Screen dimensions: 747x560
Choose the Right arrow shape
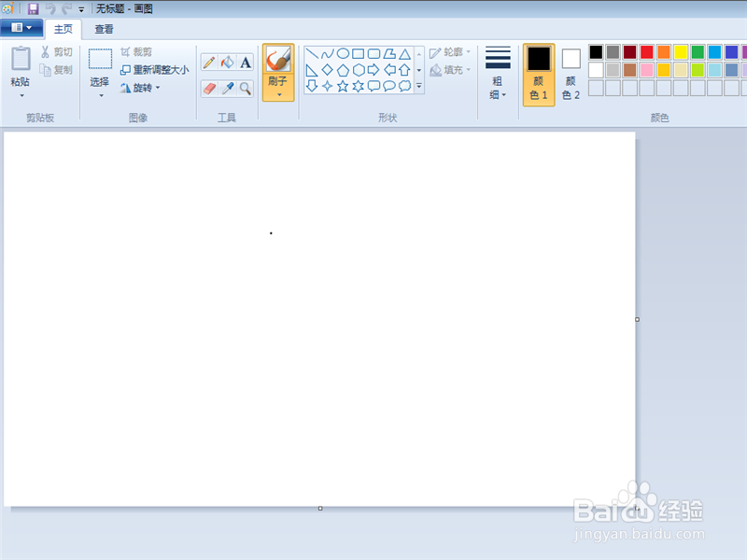coord(374,70)
